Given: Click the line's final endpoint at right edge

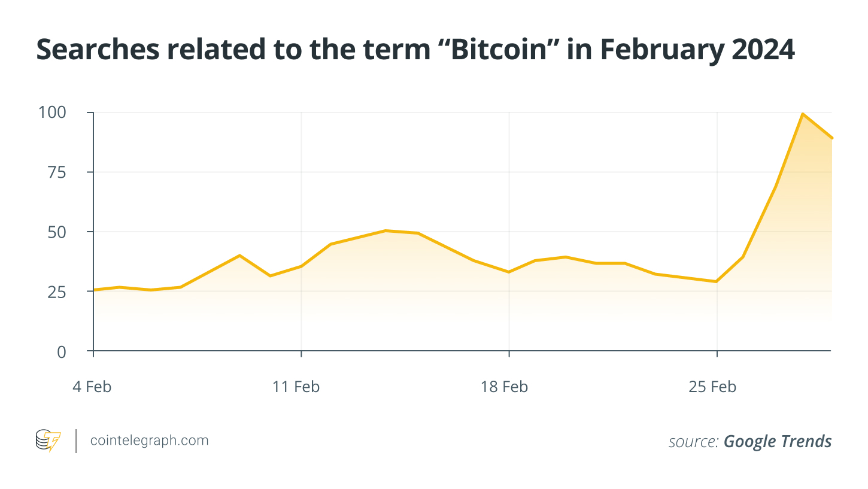Looking at the screenshot, I should pyautogui.click(x=831, y=138).
